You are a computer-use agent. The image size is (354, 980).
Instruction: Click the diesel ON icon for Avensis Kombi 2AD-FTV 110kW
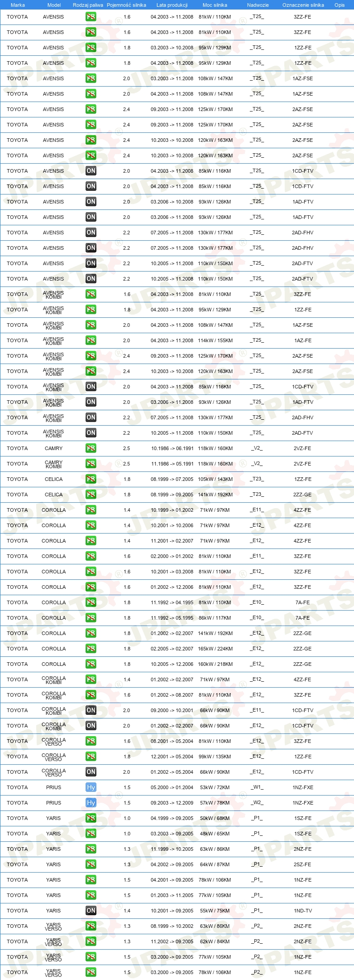coord(91,433)
